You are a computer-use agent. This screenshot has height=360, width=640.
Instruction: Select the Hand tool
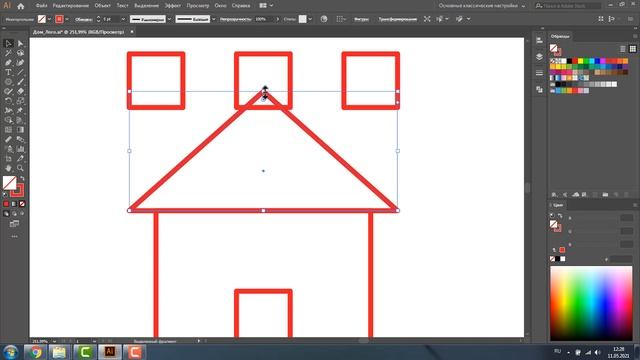point(8,168)
